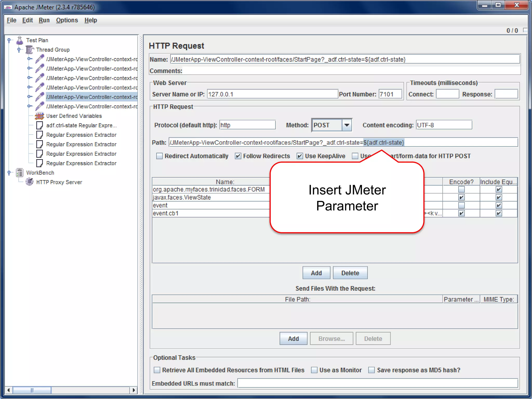The width and height of the screenshot is (532, 399).
Task: Open the Run menu
Action: [44, 20]
